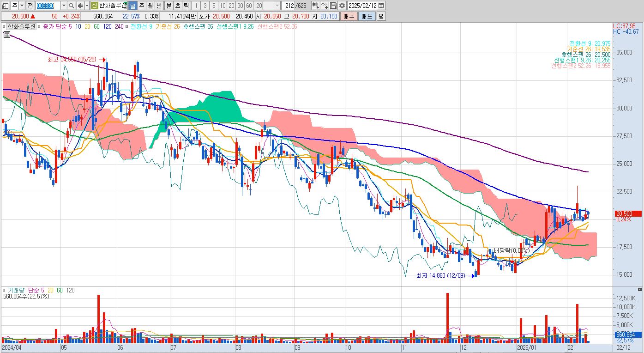Open the stock code dropdown arrow
This screenshot has width=644, height=353.
(64, 6)
